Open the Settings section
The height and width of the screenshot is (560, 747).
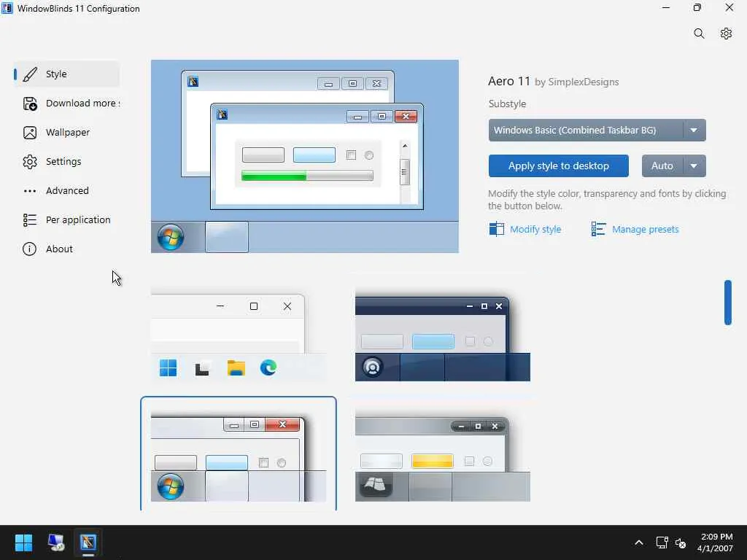pyautogui.click(x=67, y=161)
